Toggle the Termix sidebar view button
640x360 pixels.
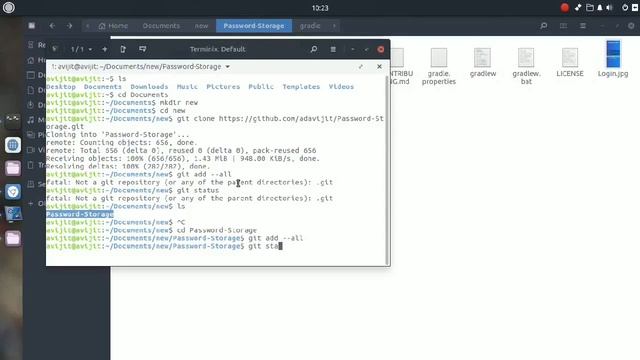(55, 49)
